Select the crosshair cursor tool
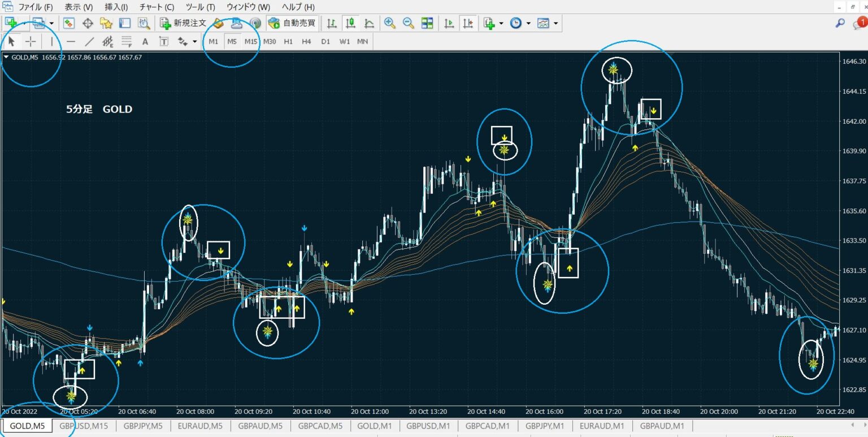The width and height of the screenshot is (868, 437). [x=31, y=41]
